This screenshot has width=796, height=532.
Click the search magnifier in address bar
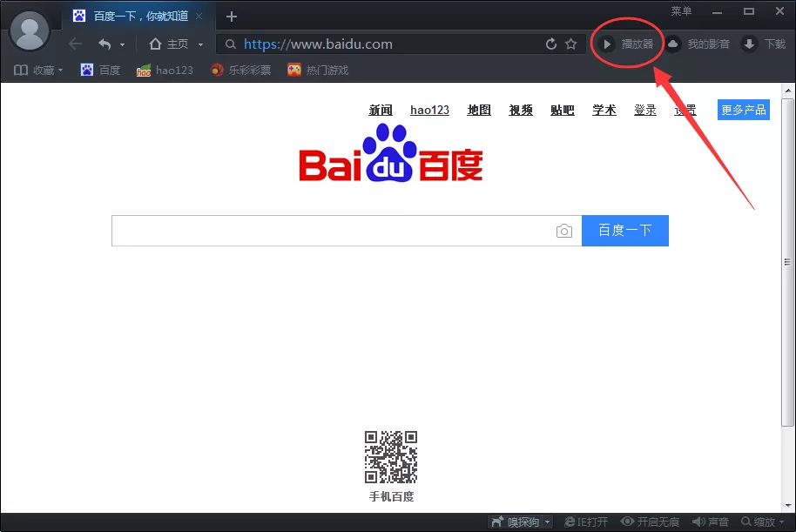231,44
